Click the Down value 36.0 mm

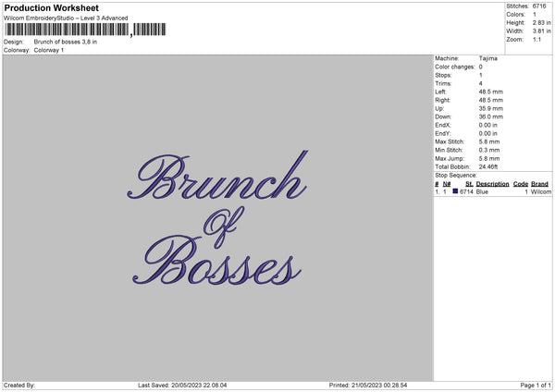tap(490, 116)
